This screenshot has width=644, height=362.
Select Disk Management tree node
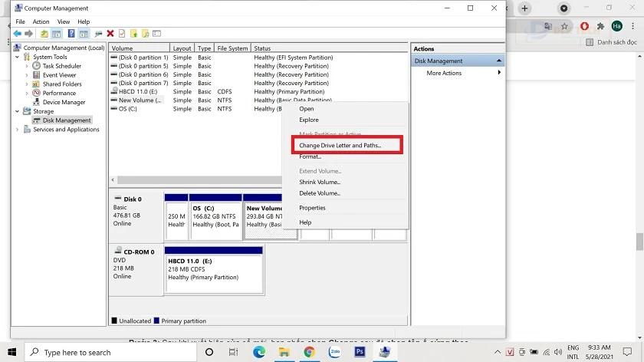pos(67,120)
